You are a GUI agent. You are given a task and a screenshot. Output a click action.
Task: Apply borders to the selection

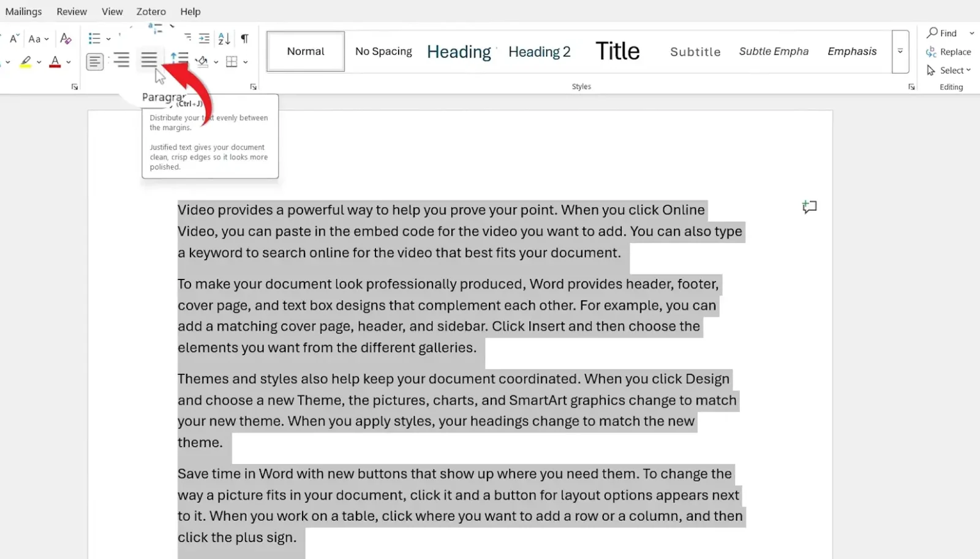coord(232,61)
